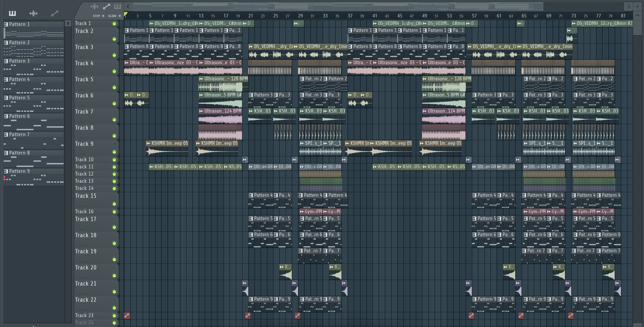Select the Track 10 audio clip at bar 80

(x=618, y=159)
